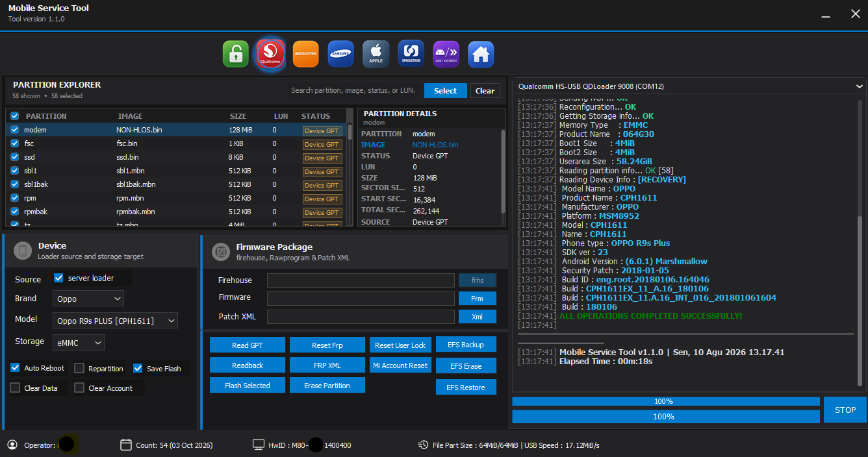Click the Reset Frp button
868x457 pixels.
(x=327, y=345)
